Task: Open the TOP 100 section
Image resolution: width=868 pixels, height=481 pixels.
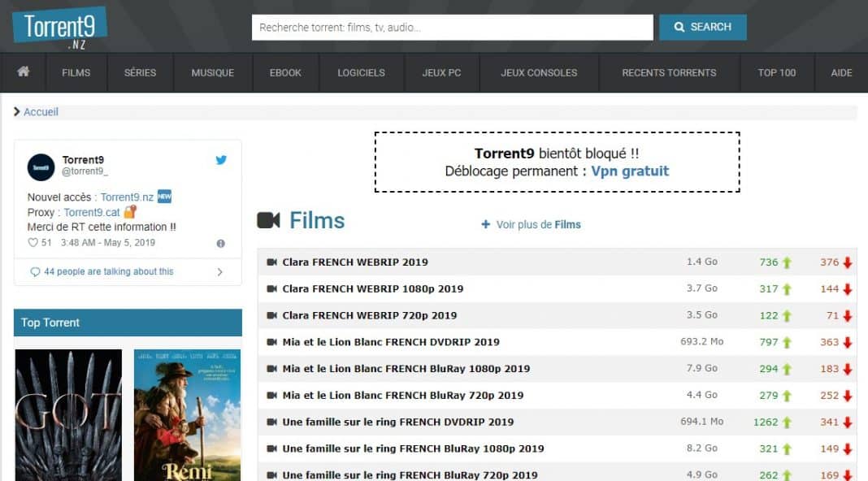Action: [776, 72]
